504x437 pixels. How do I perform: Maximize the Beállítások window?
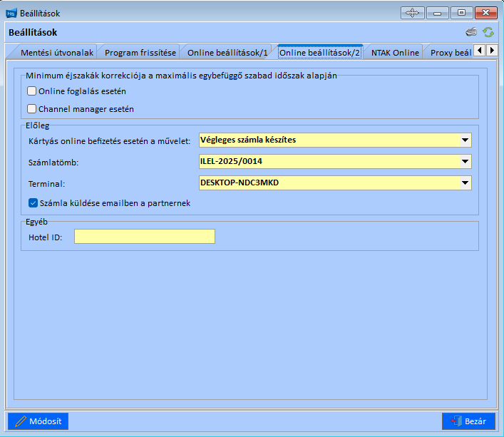461,13
